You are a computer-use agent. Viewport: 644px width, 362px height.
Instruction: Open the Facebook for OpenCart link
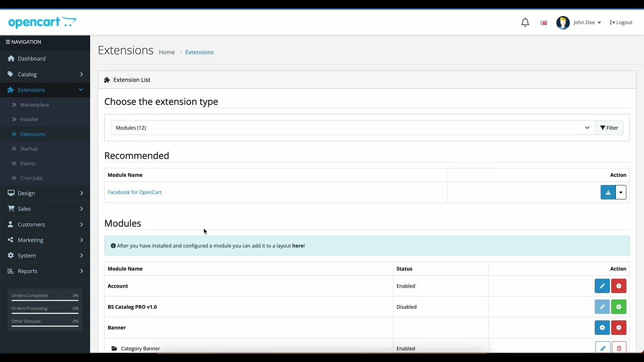pos(134,192)
